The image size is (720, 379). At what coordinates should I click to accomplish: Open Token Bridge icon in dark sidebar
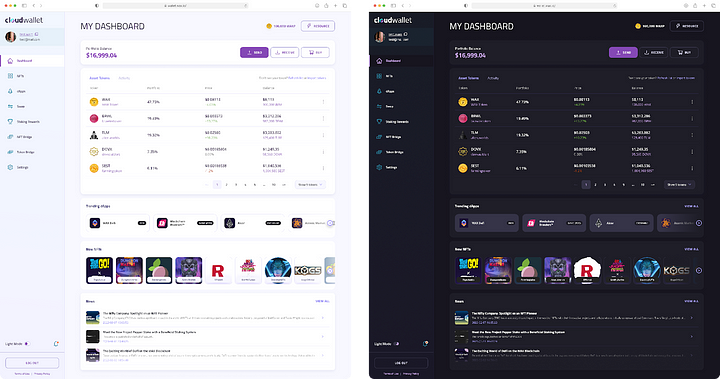tap(379, 152)
